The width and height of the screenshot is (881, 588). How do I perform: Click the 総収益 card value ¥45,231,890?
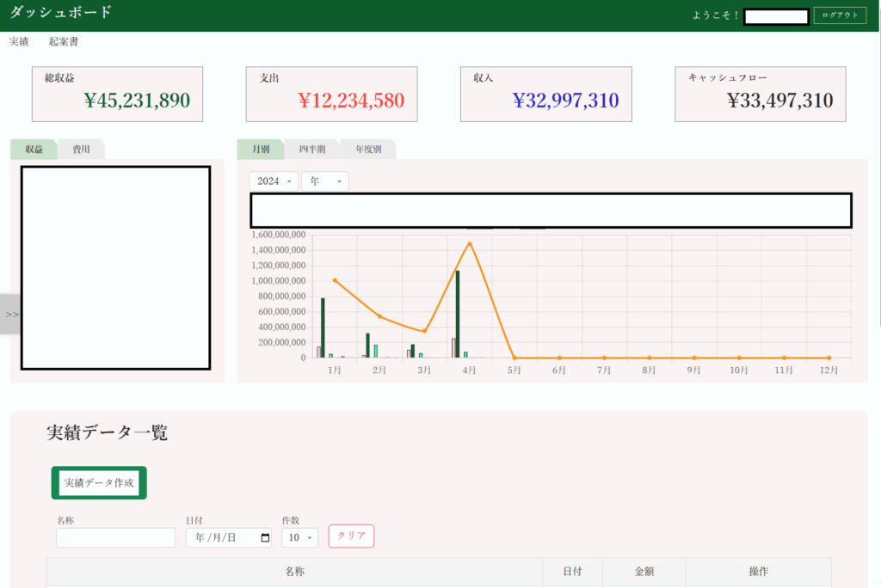tap(137, 101)
